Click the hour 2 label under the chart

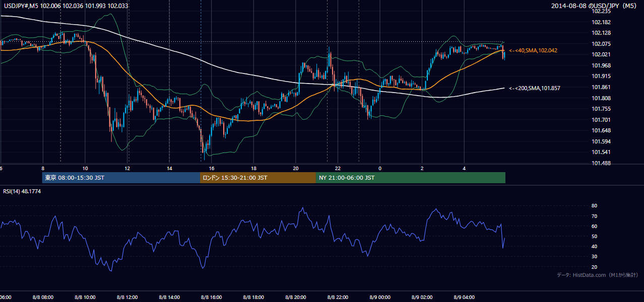click(422, 169)
